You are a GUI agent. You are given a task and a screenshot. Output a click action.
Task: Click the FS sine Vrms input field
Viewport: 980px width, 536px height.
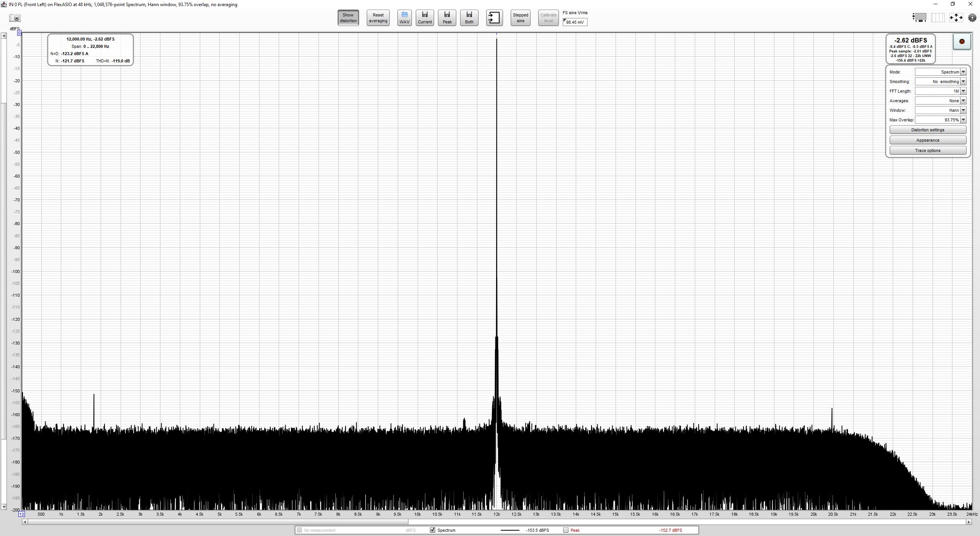pyautogui.click(x=575, y=22)
